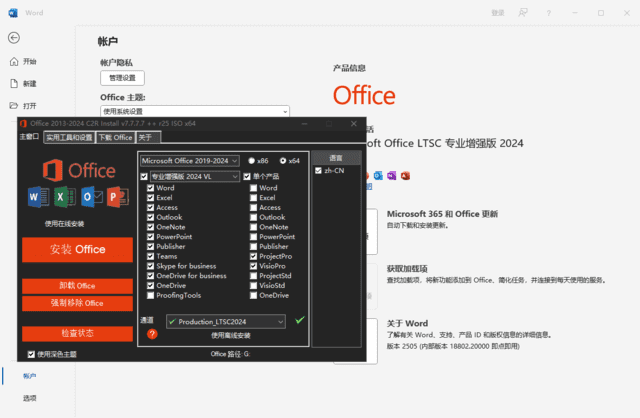Open the Office 主题 dropdown in Word

click(195, 111)
